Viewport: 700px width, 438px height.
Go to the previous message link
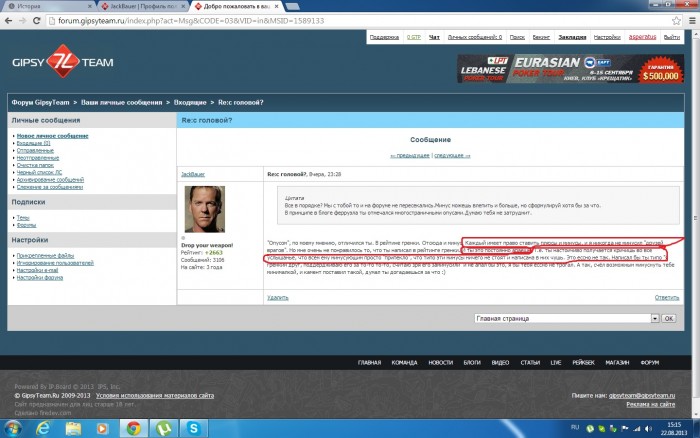410,155
